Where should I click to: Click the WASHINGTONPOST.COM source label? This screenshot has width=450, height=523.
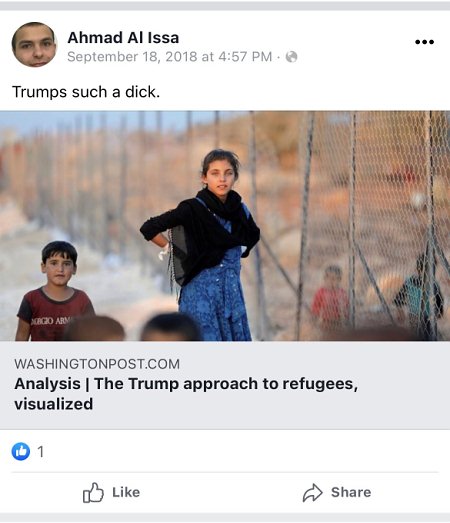(97, 364)
